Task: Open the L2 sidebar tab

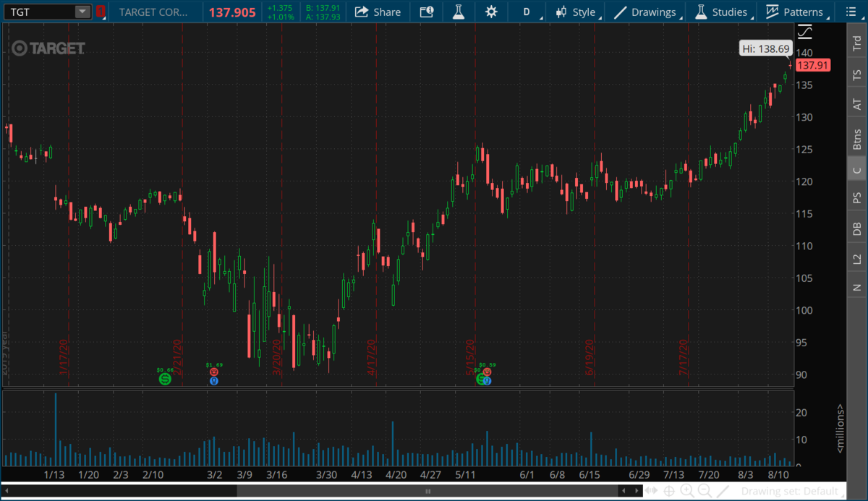Action: [x=857, y=258]
